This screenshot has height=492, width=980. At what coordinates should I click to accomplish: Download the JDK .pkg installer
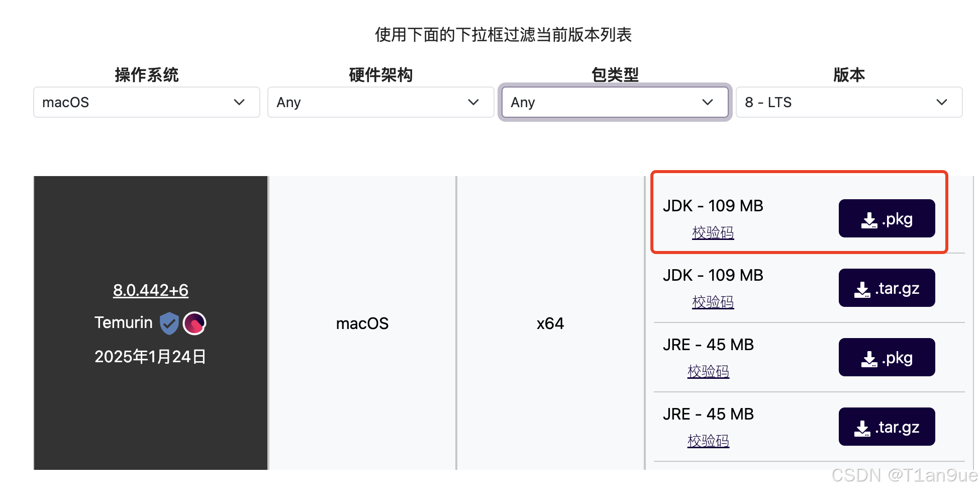click(887, 218)
